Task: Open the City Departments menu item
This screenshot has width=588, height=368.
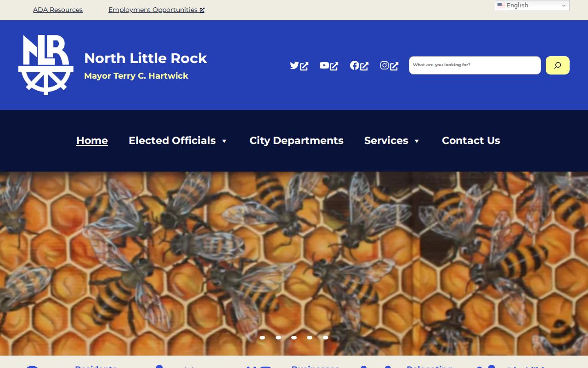Action: pyautogui.click(x=296, y=141)
